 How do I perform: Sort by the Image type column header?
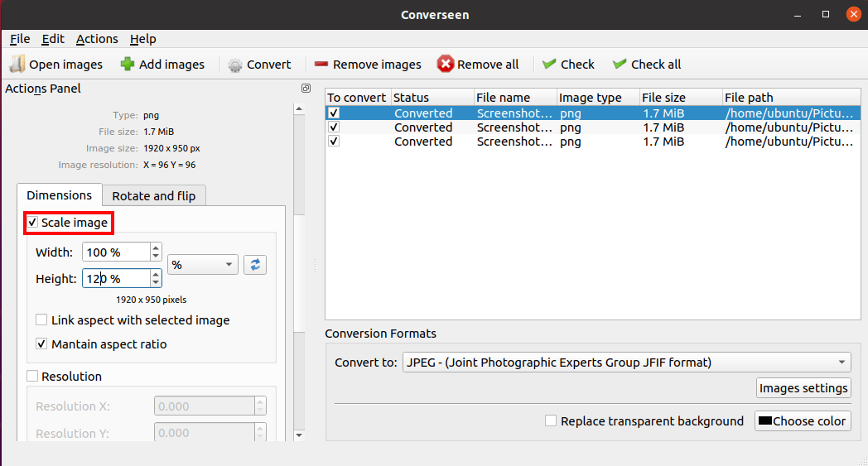click(x=599, y=98)
